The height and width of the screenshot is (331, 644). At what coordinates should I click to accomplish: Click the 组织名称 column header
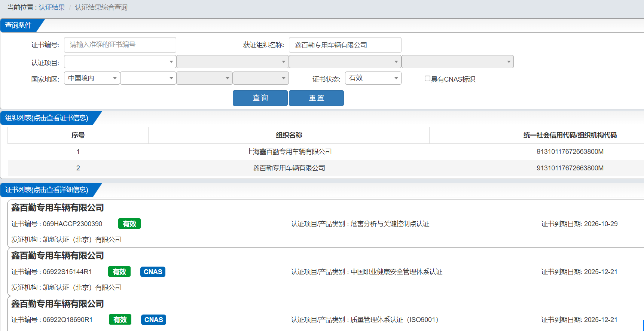(289, 135)
